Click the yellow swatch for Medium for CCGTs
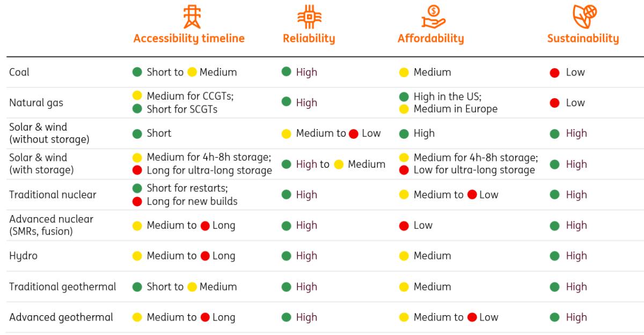 pos(137,96)
